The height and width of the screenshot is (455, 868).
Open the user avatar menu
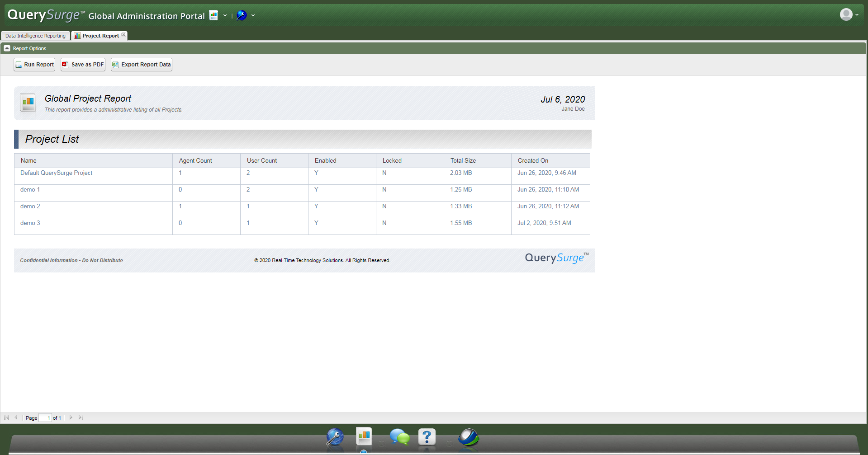point(846,14)
